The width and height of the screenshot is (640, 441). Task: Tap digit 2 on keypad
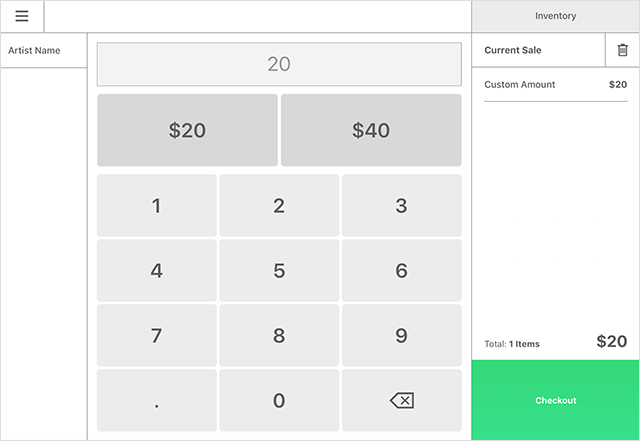point(279,206)
